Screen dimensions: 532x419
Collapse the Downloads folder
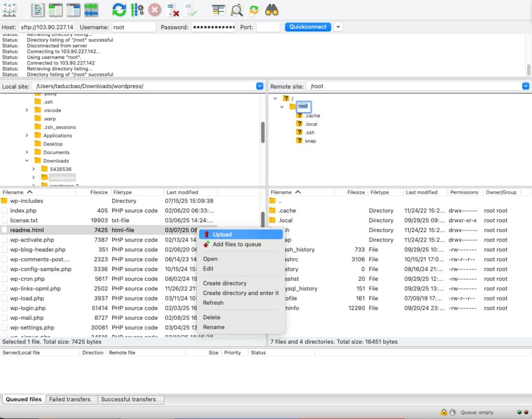(x=26, y=161)
